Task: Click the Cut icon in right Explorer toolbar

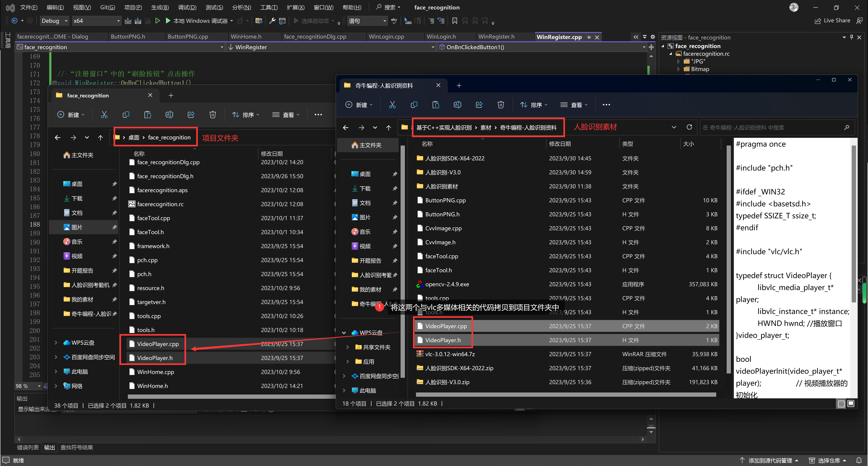Action: click(x=392, y=105)
